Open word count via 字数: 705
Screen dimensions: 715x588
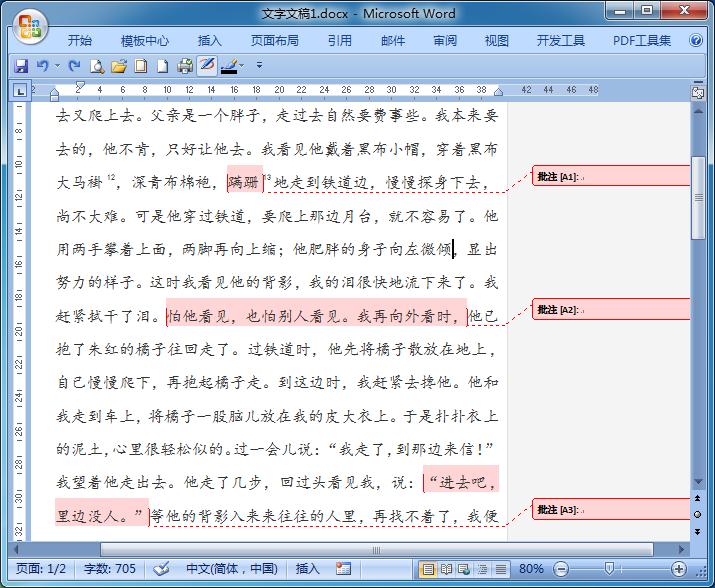(109, 569)
